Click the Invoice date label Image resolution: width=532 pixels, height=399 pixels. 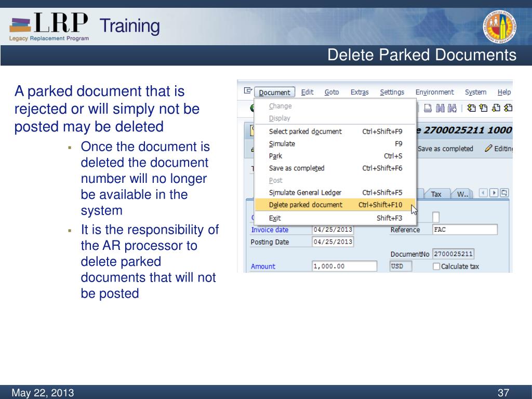(270, 230)
